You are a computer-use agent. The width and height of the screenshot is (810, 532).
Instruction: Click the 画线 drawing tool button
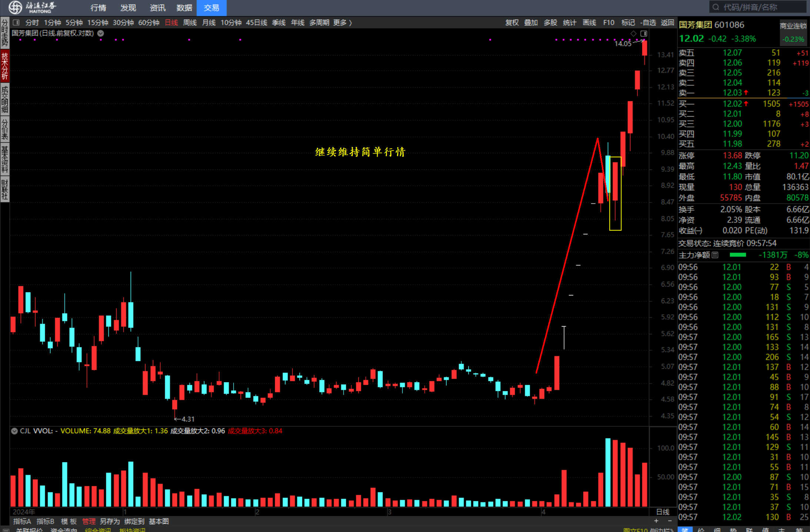[589, 23]
